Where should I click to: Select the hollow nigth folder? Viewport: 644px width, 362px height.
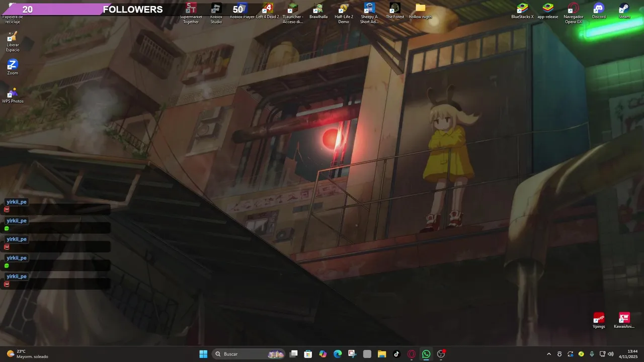pos(420,11)
